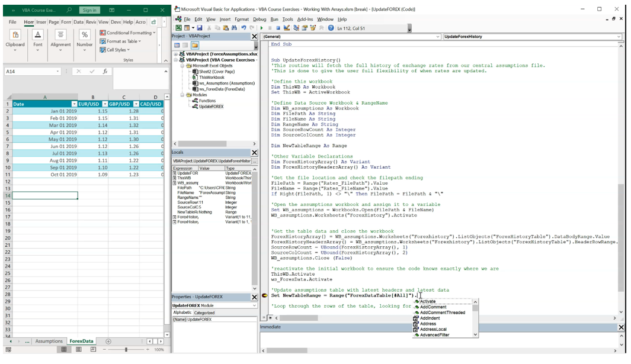The width and height of the screenshot is (631, 364).
Task: Click the Name Box showing A14
Action: (32, 71)
